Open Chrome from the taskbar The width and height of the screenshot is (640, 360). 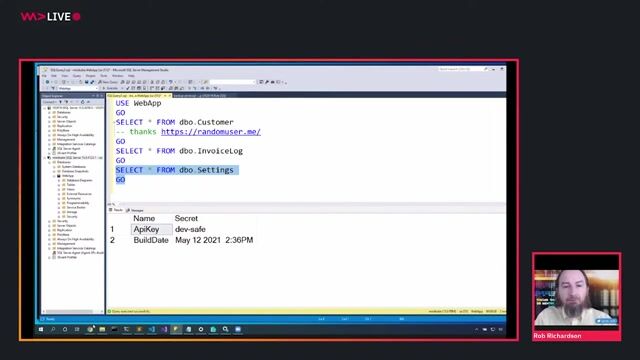click(x=90, y=329)
